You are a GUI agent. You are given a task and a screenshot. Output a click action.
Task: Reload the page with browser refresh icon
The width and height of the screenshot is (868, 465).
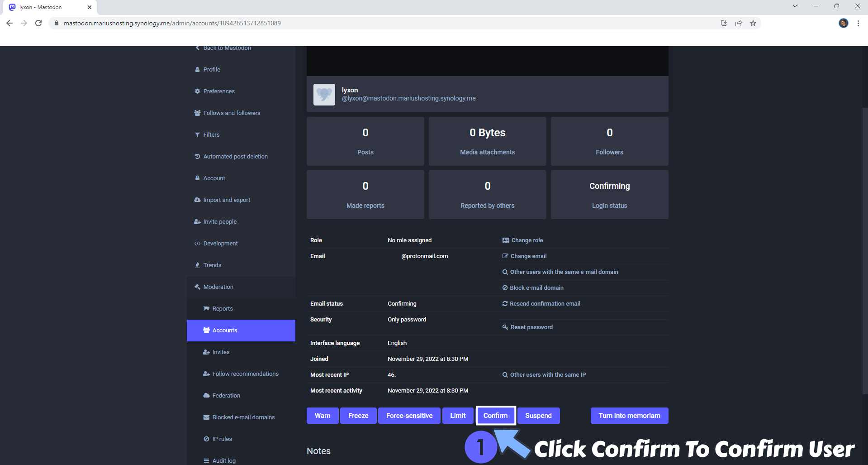point(38,23)
